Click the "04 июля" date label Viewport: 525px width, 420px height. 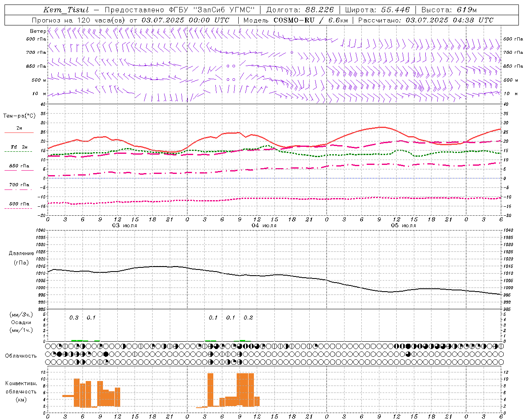point(264,226)
